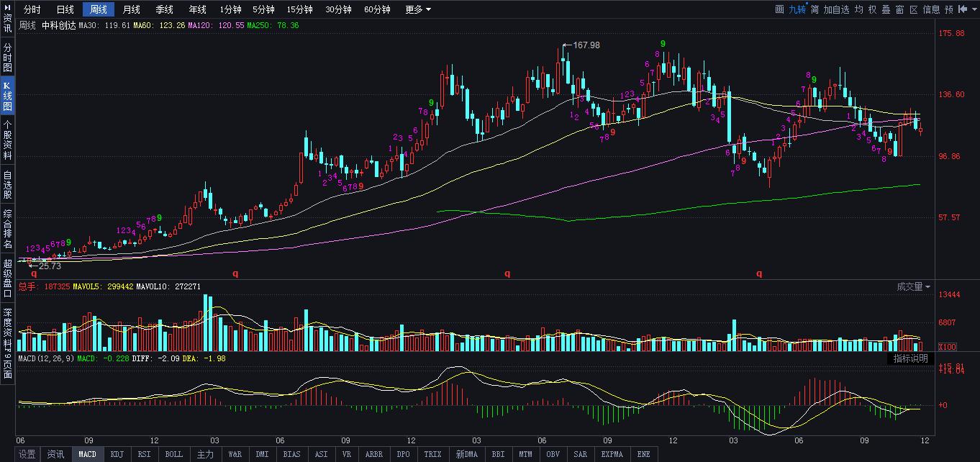Select the KDJ indicator tab
The height and width of the screenshot is (462, 980).
pos(117,454)
